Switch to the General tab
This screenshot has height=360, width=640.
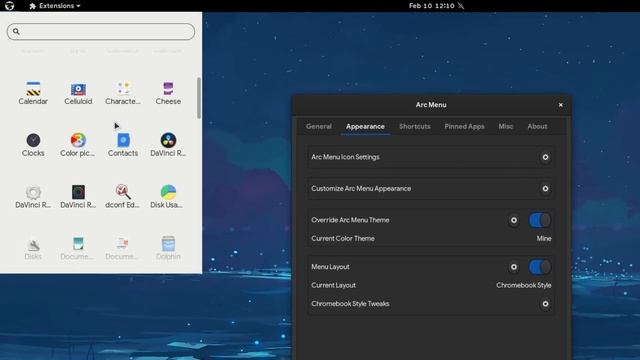[319, 127]
